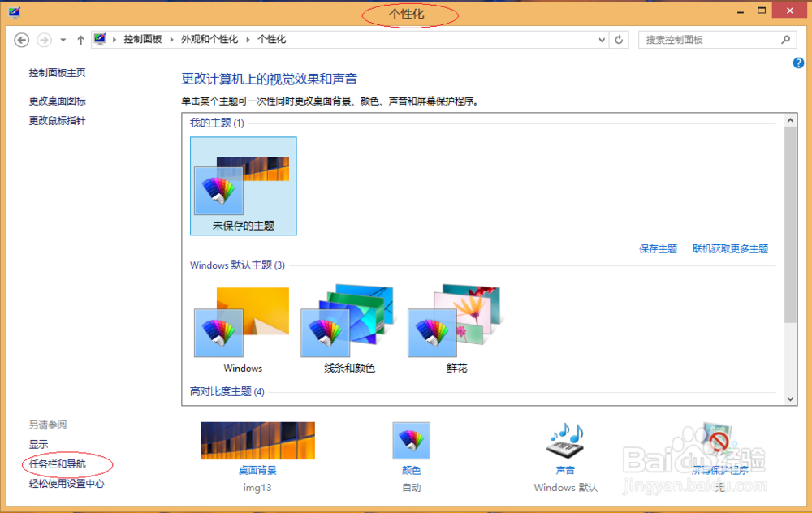Open 控制面板主页 link
Viewport: 812px width, 513px height.
pyautogui.click(x=58, y=73)
